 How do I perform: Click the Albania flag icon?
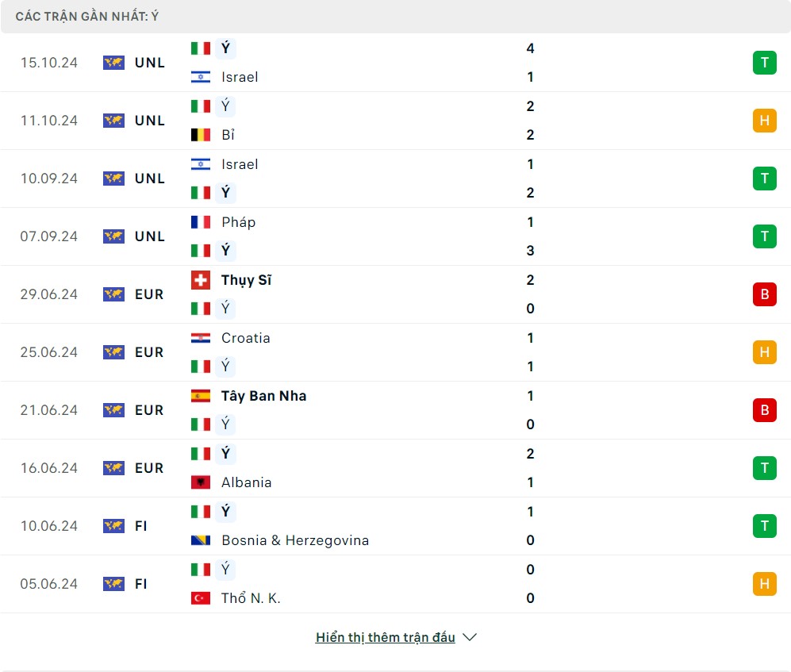click(x=201, y=482)
